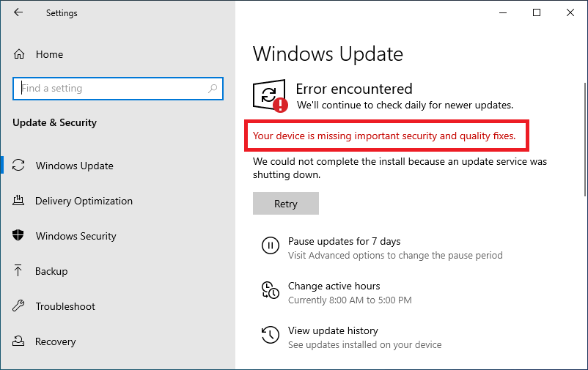The image size is (588, 370).
Task: Click the change active hours clock icon
Action: (270, 292)
